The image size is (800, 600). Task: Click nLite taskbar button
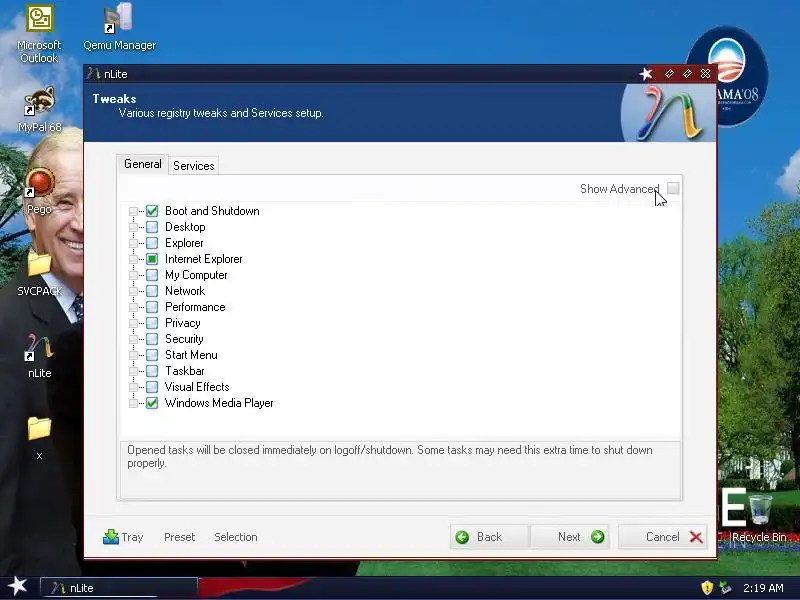pyautogui.click(x=119, y=588)
